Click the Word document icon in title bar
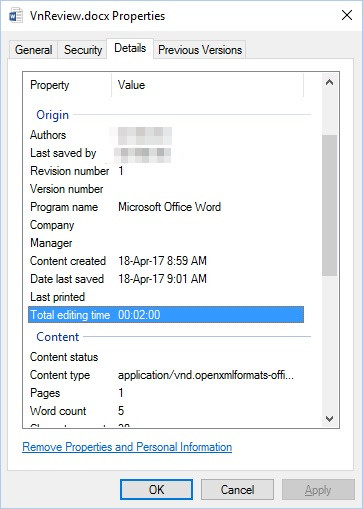The width and height of the screenshot is (363, 509). (16, 16)
